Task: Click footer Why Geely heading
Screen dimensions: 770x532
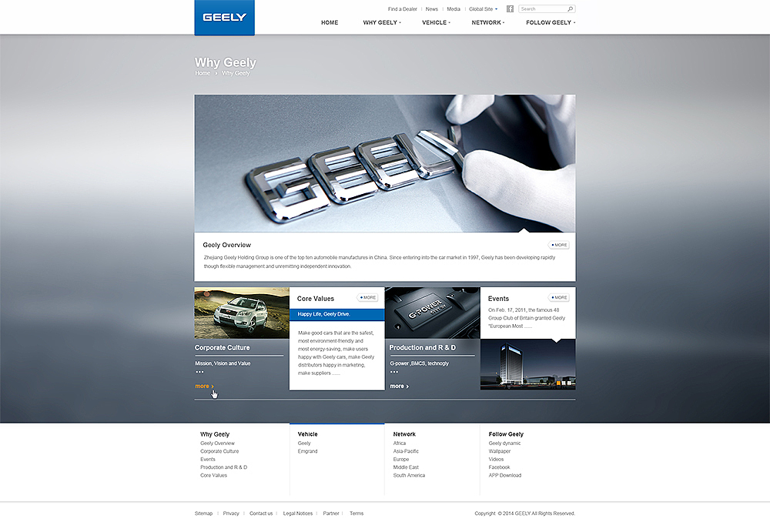Action: pos(215,434)
